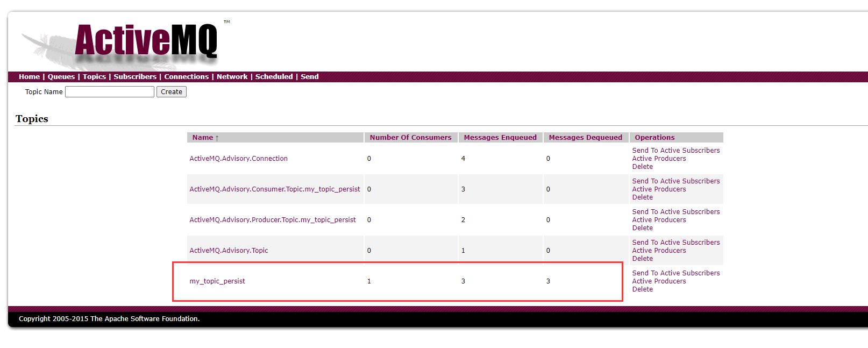Send To Active Subscribers for my_topic_persist
Image resolution: width=868 pixels, height=348 pixels.
tap(676, 273)
